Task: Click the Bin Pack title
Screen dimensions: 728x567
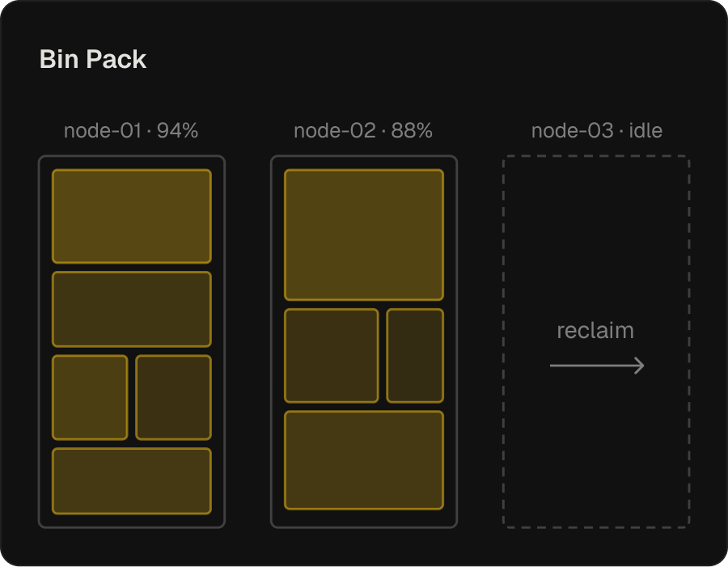Action: 93,59
